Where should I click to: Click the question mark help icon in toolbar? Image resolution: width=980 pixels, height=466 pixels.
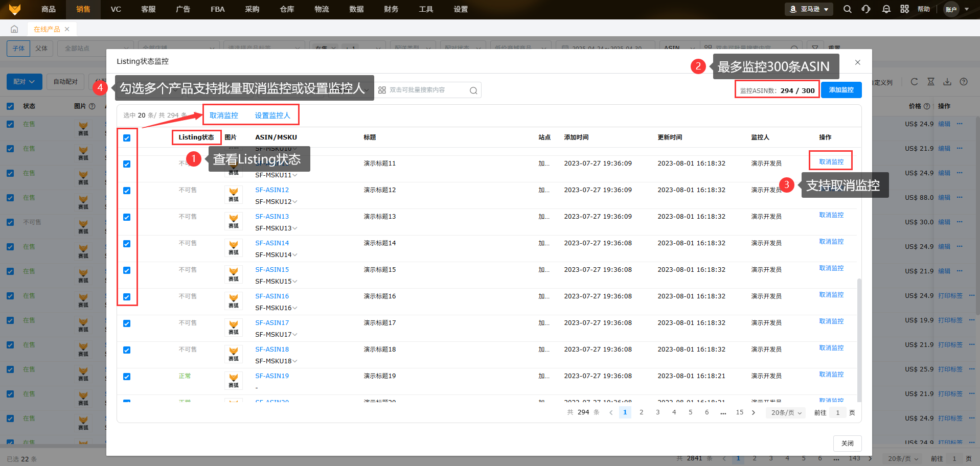[964, 82]
